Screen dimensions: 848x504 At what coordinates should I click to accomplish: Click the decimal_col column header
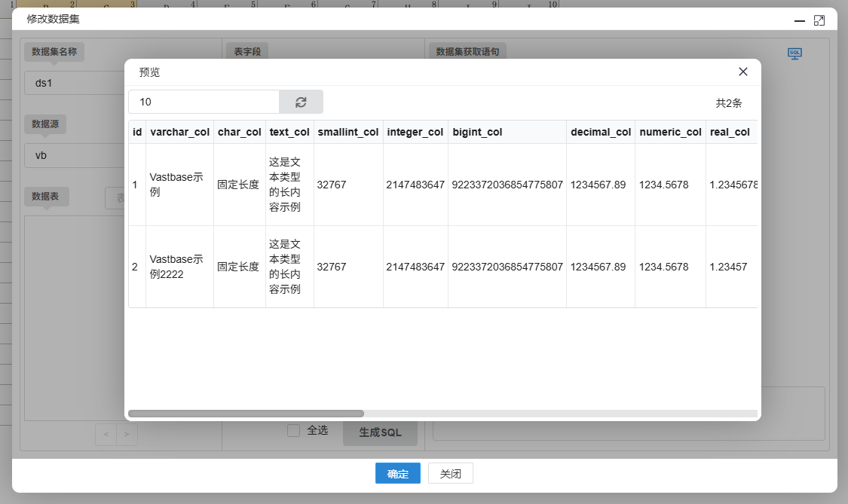[x=600, y=132]
